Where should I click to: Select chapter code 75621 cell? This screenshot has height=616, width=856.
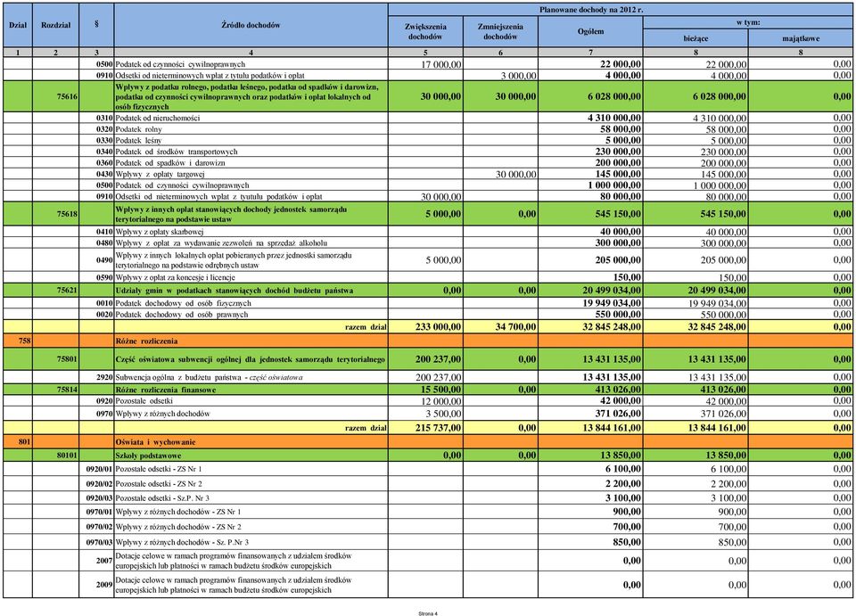(55, 291)
